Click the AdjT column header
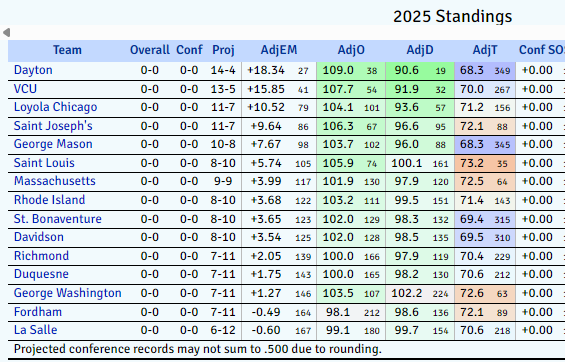This screenshot has height=362, width=565. 485,50
